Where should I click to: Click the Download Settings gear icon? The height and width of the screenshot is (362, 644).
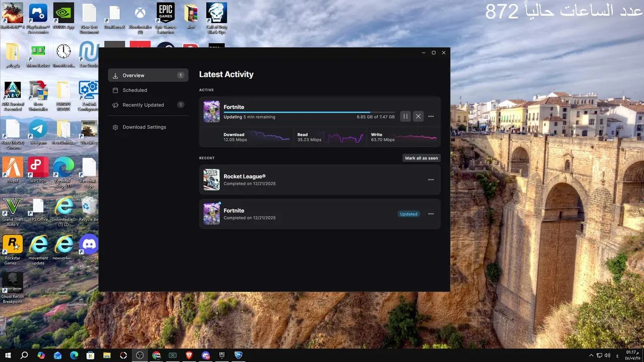pyautogui.click(x=115, y=127)
